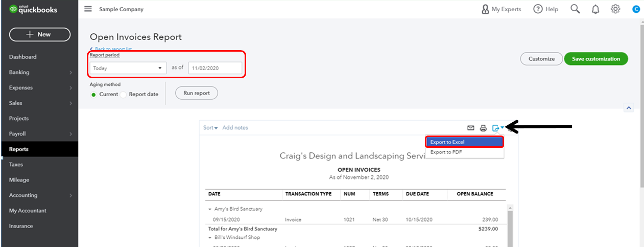
Task: Collapse Amy's Bird Sanctuary group
Action: (x=210, y=209)
